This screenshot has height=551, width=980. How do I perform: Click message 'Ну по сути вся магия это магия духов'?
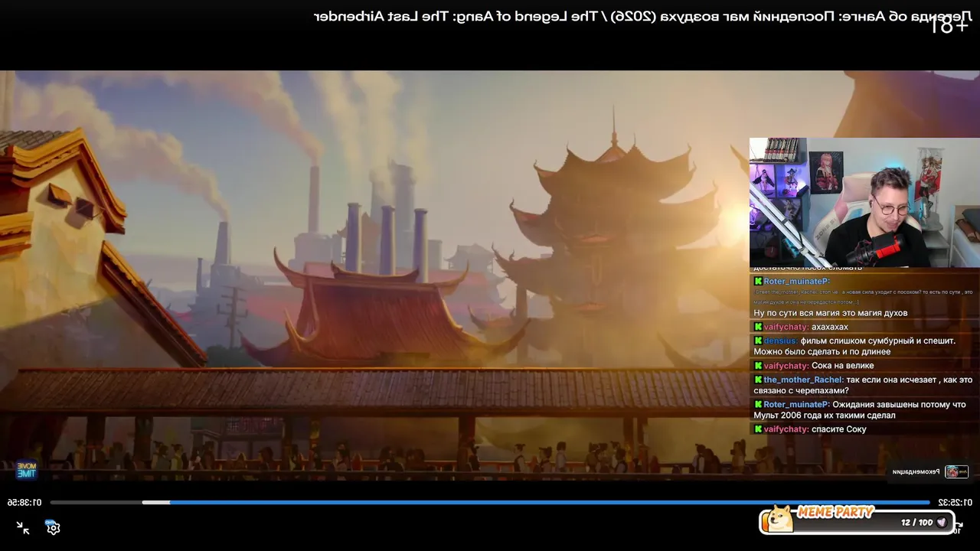tap(831, 313)
